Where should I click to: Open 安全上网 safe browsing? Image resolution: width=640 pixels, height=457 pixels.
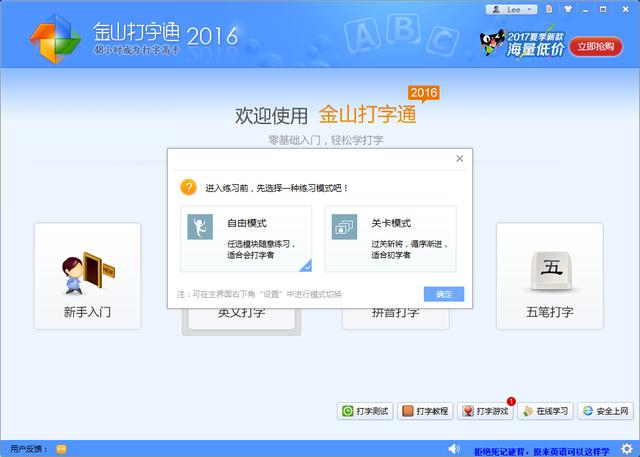[605, 411]
